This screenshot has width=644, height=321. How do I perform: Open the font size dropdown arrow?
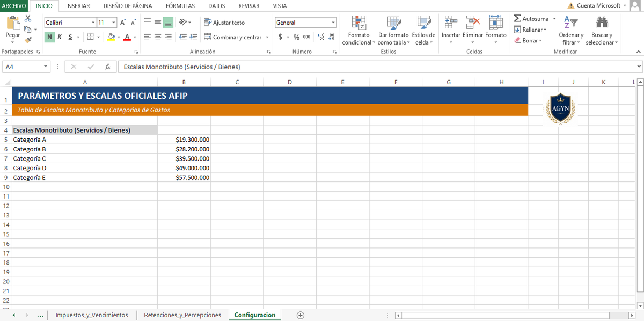[x=114, y=23]
